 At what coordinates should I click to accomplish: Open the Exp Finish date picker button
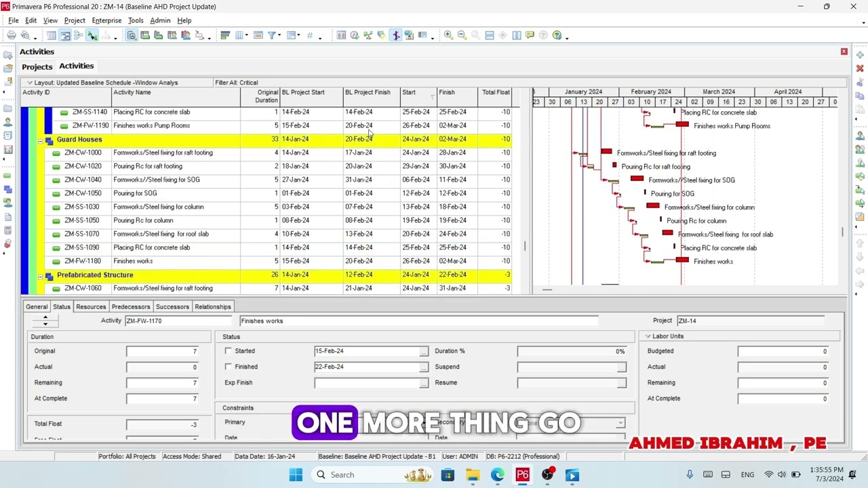click(x=424, y=383)
